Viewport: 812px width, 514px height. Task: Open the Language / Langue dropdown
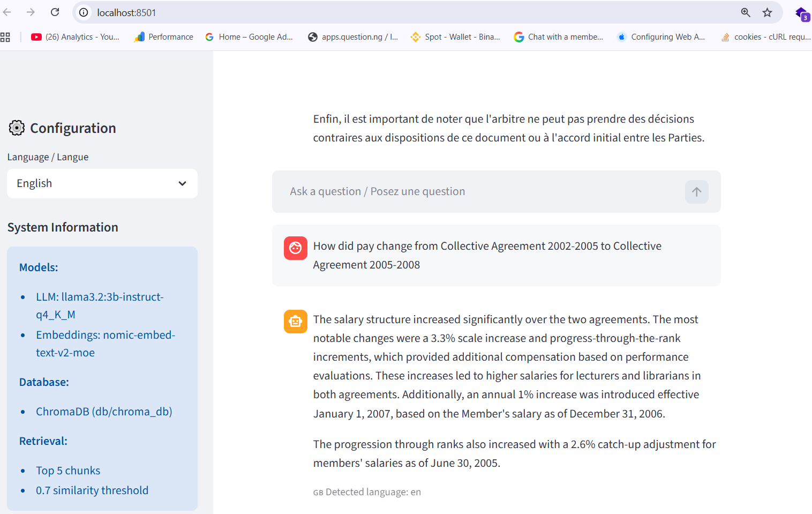pos(102,183)
